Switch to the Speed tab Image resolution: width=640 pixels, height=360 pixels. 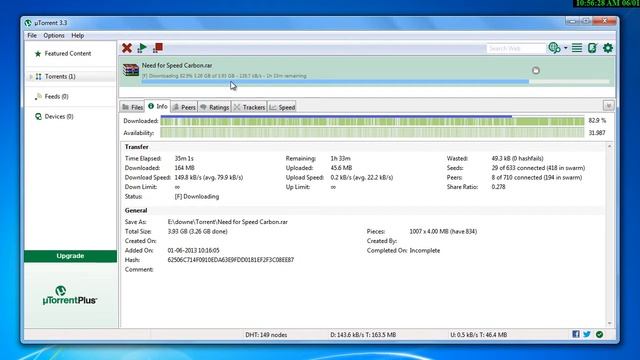coord(282,107)
